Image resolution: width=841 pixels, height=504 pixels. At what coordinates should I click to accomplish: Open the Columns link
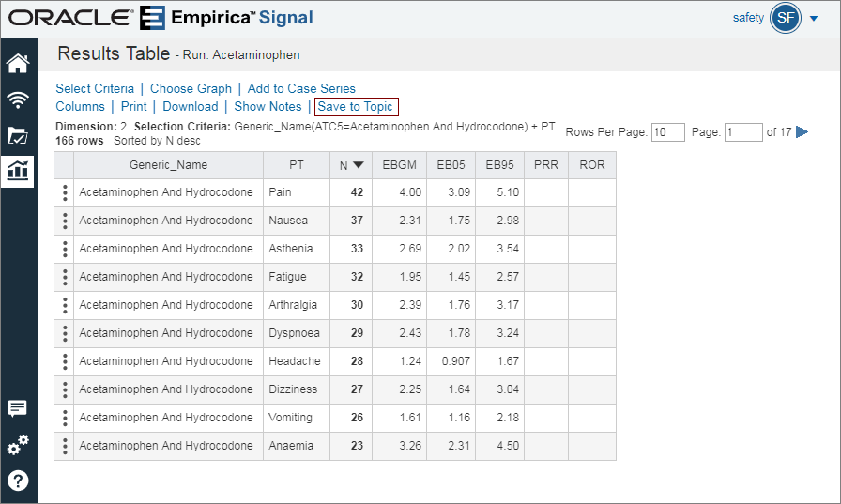[81, 106]
